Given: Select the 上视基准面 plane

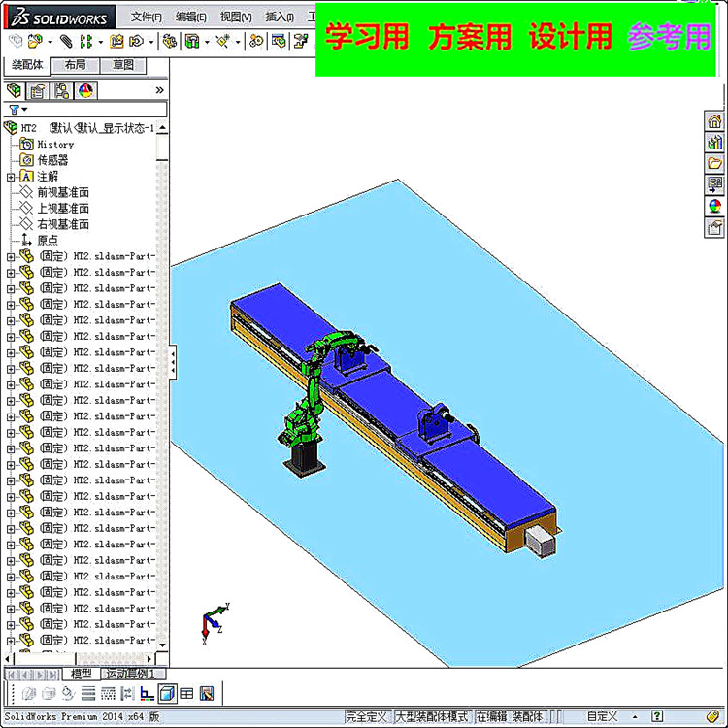Looking at the screenshot, I should point(54,208).
